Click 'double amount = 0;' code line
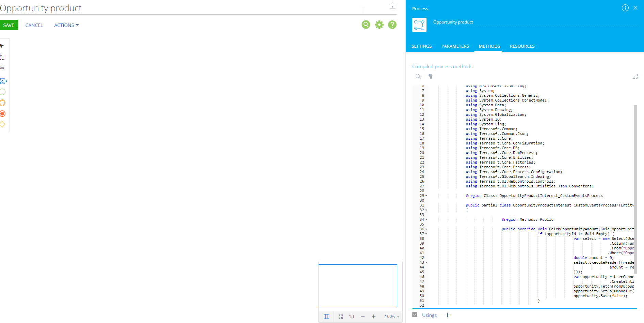Viewport: 644px width, 323px height. pyautogui.click(x=593, y=258)
